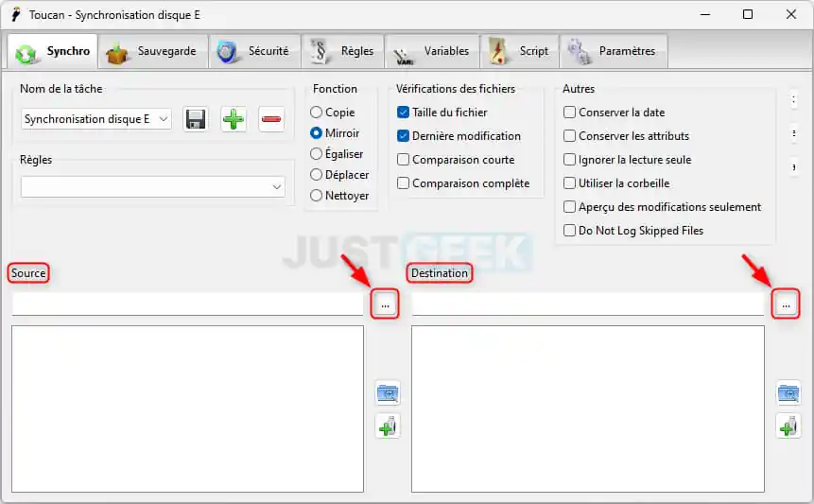Viewport: 814px width, 504px height.
Task: Open the Paramètres tab
Action: click(x=613, y=51)
